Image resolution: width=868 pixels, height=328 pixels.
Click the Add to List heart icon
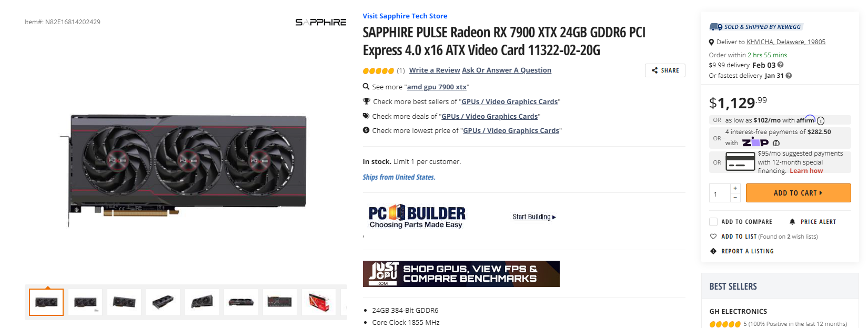pos(713,237)
